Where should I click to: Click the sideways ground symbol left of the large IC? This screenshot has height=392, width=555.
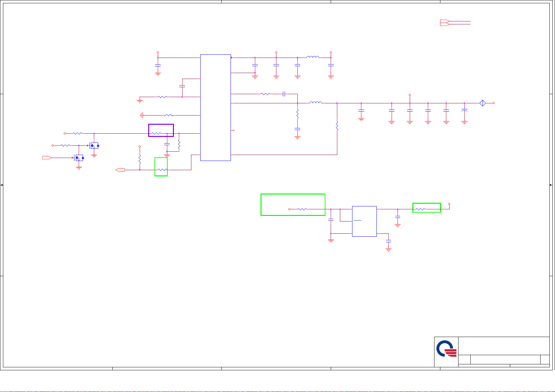pyautogui.click(x=142, y=115)
